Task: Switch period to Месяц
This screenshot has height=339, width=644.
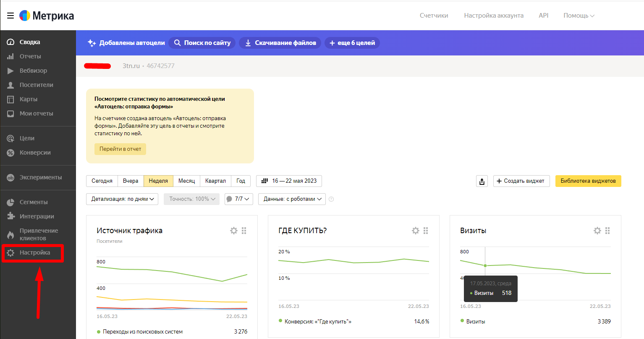Action: pyautogui.click(x=186, y=181)
